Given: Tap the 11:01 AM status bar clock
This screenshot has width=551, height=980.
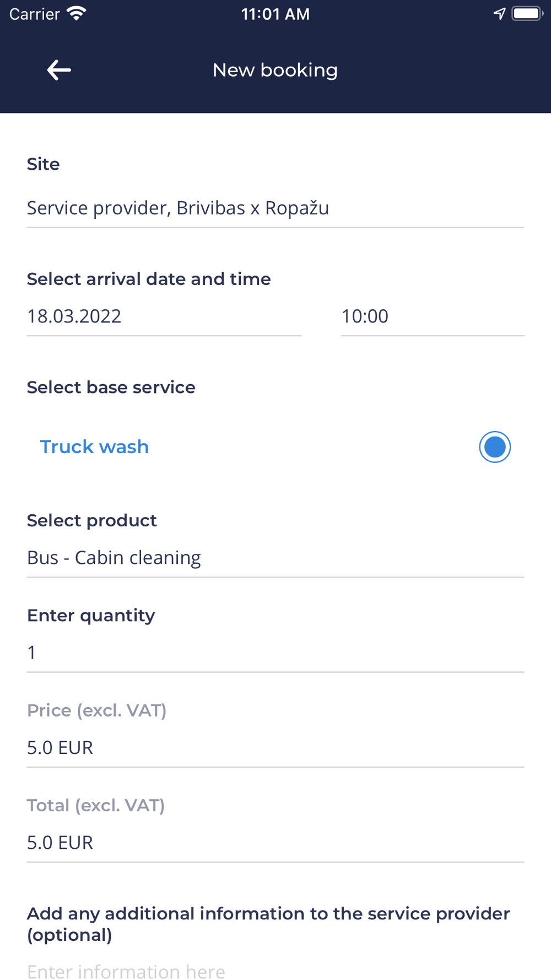Looking at the screenshot, I should 275,14.
